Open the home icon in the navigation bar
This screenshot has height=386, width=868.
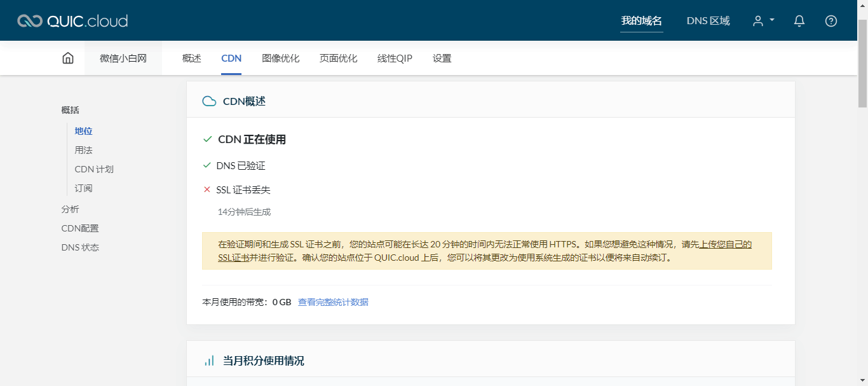click(67, 57)
